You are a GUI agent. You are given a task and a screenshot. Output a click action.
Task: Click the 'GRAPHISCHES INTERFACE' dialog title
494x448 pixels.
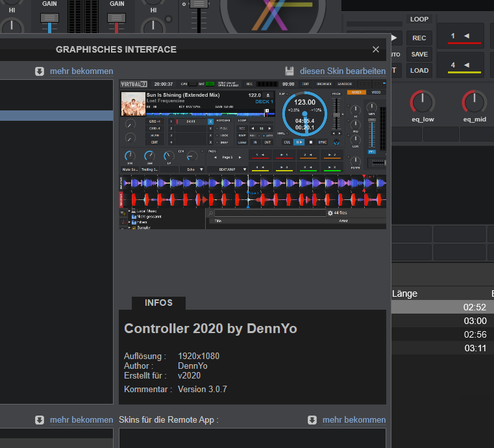(116, 49)
